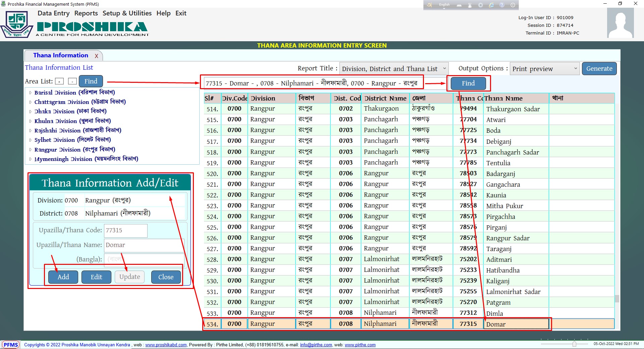Image resolution: width=644 pixels, height=349 pixels.
Task: Select the Dimla thana cell
Action: [x=516, y=313]
